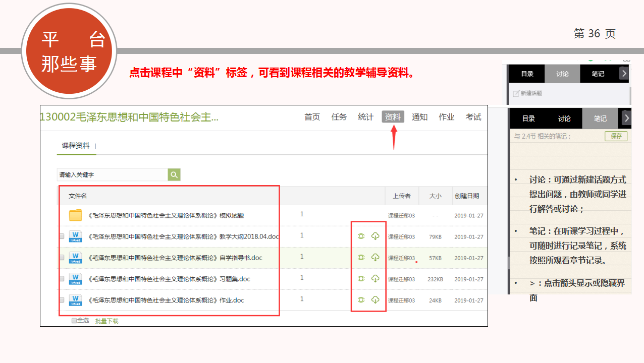Open the 资料 tab in course navigation
The image size is (644, 363).
[x=393, y=117]
